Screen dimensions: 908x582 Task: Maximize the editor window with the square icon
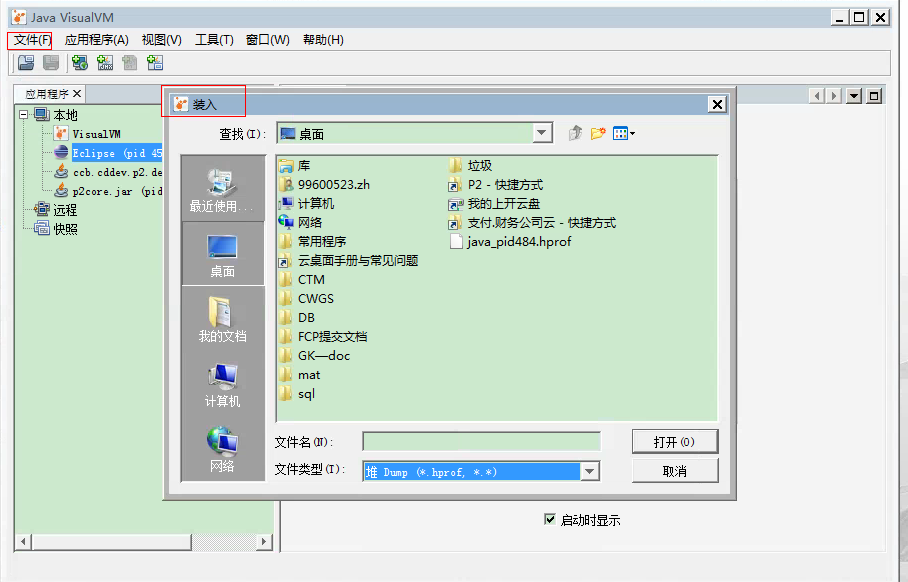pos(874,96)
